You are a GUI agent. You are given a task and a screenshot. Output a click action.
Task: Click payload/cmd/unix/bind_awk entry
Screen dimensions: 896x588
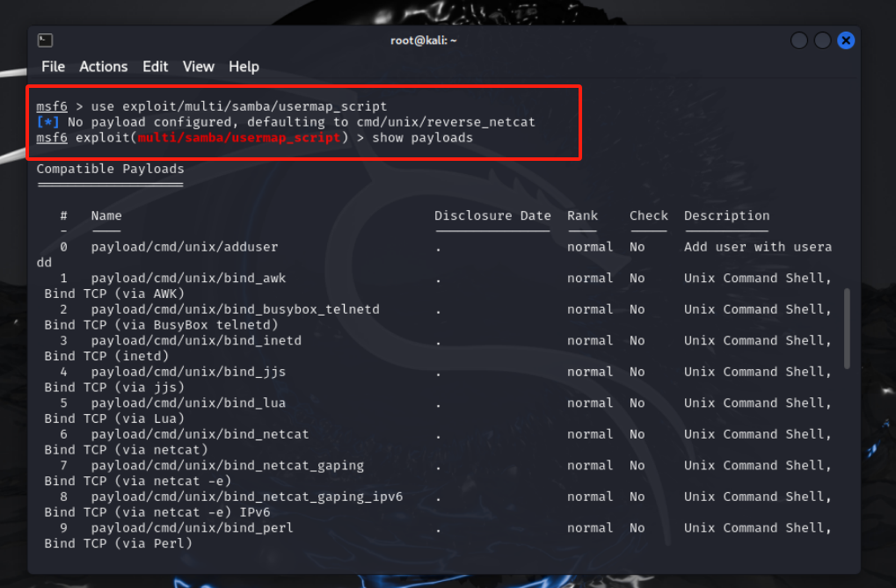(x=188, y=279)
